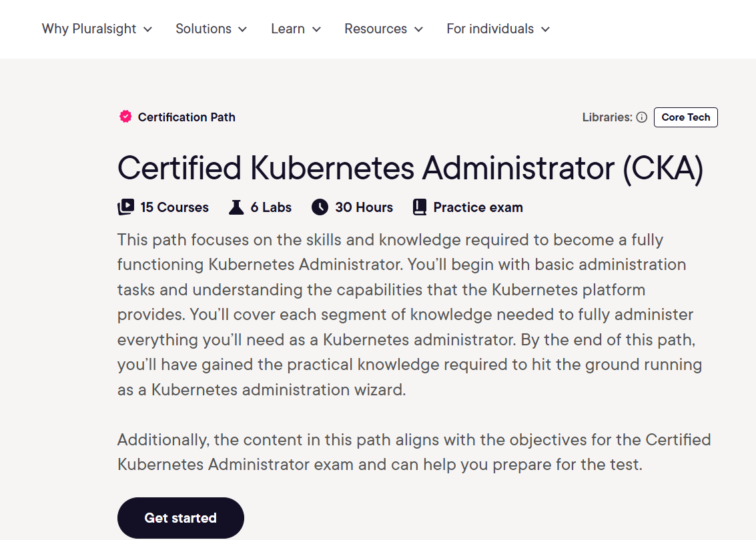Click the paragraph starting 'This path focuses'

coord(409,315)
